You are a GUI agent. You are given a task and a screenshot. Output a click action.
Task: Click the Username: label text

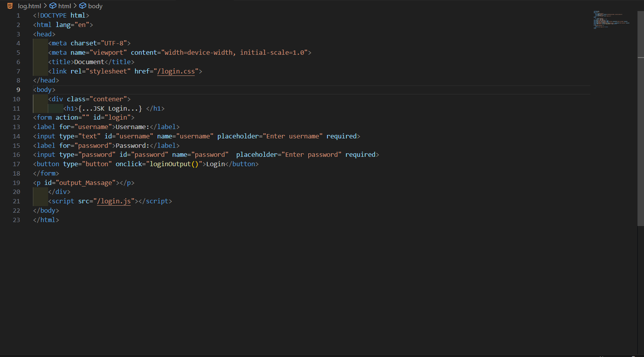click(x=133, y=127)
